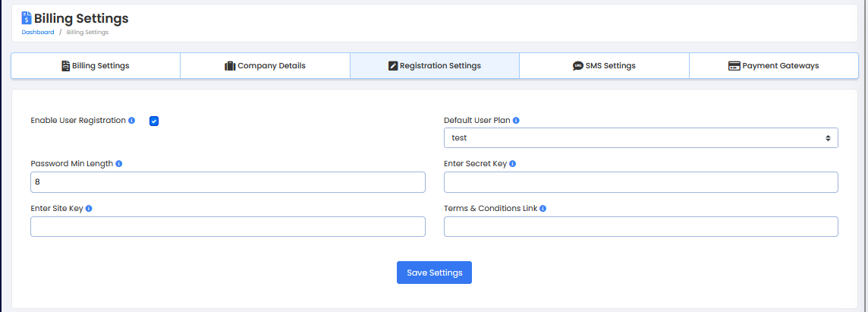Click the Enter Site Key input box

coord(228,227)
